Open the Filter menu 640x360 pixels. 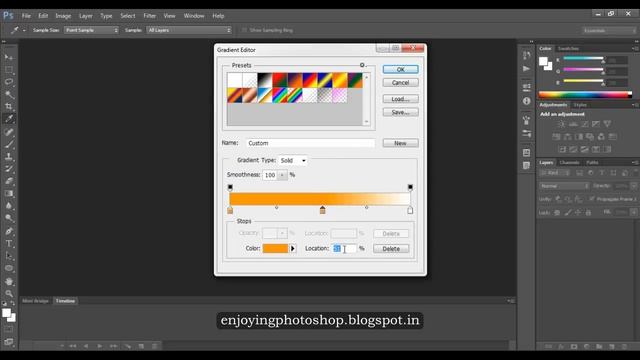coord(149,16)
